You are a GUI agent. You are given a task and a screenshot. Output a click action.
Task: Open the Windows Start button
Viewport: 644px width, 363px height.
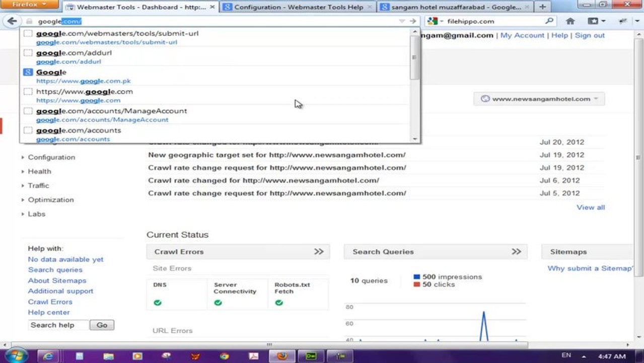[x=16, y=355]
